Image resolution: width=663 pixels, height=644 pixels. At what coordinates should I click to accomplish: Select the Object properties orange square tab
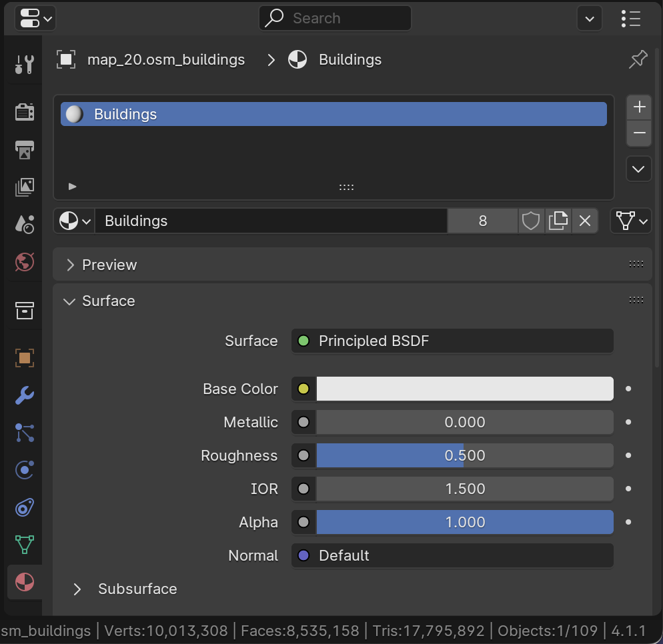(x=25, y=358)
